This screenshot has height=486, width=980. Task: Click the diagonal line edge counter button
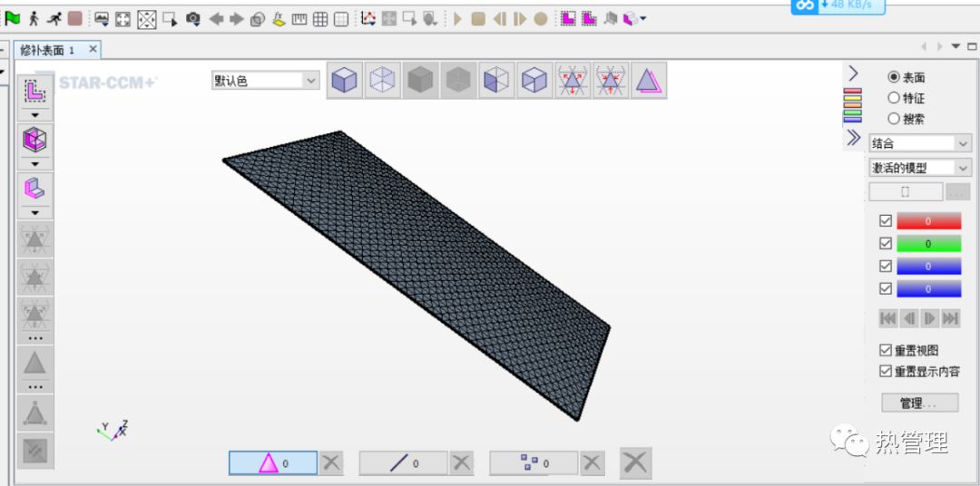point(403,463)
